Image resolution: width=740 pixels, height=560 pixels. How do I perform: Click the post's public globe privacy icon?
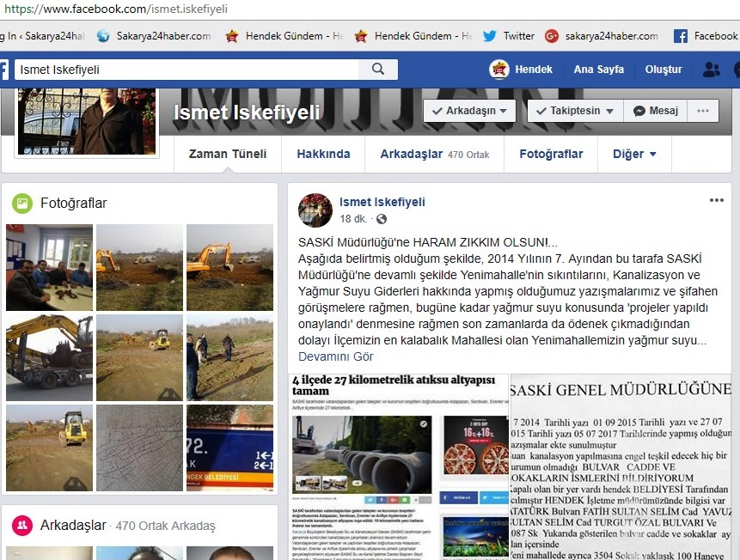point(382,219)
